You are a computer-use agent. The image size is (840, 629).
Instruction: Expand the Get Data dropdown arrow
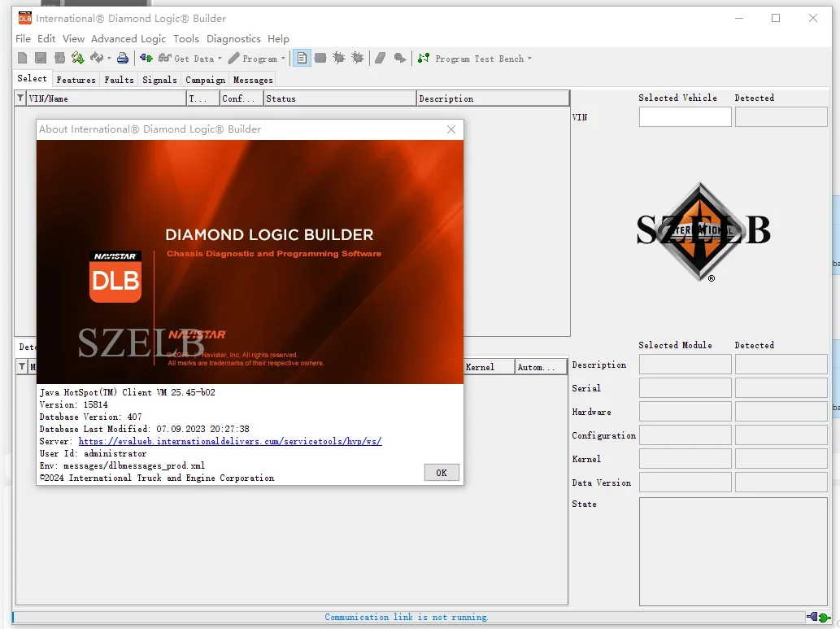[x=220, y=59]
